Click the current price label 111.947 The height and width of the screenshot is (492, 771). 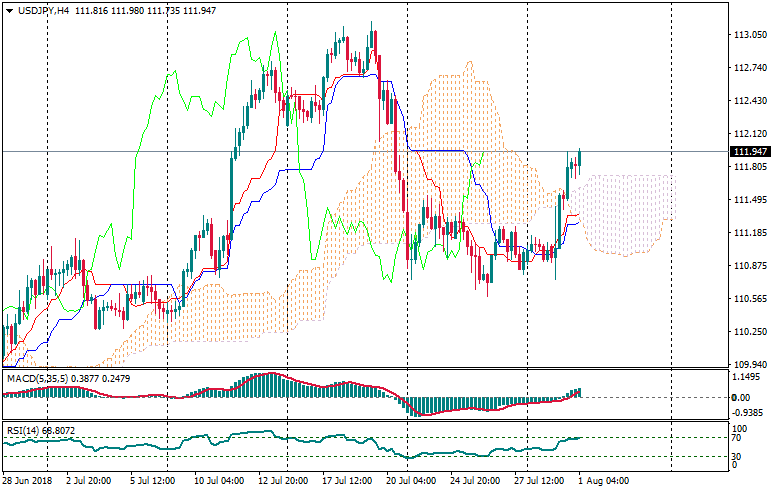(749, 152)
